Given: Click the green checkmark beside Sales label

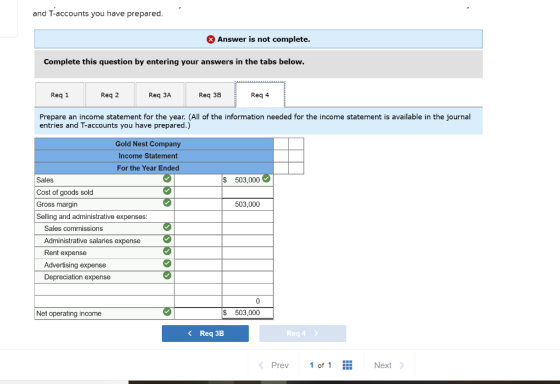Looking at the screenshot, I should [x=167, y=178].
